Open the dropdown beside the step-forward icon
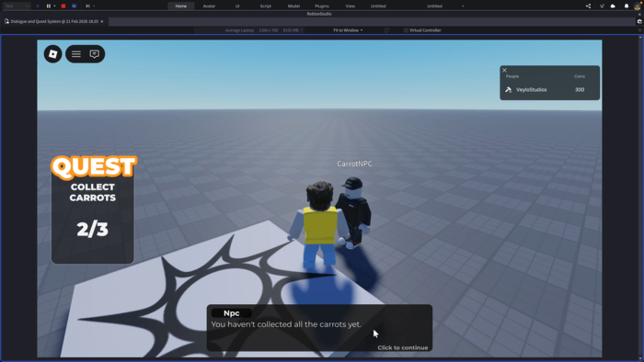Screen dimensions: 644x362 (x=94, y=6)
